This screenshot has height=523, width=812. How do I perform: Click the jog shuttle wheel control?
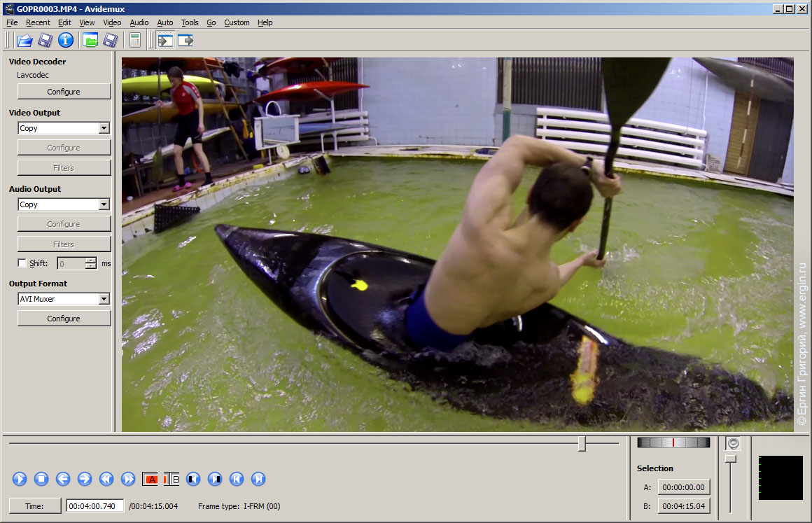tap(673, 442)
